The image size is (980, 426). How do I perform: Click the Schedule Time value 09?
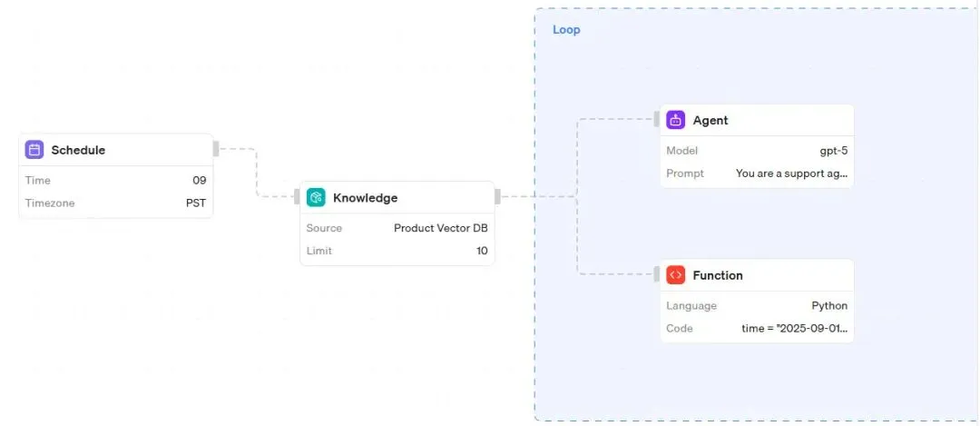(x=199, y=181)
